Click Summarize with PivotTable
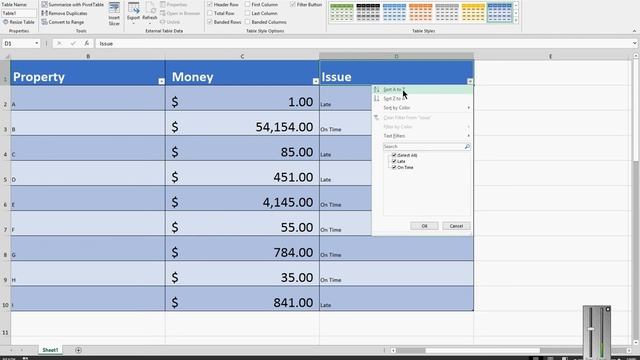 pyautogui.click(x=73, y=4)
